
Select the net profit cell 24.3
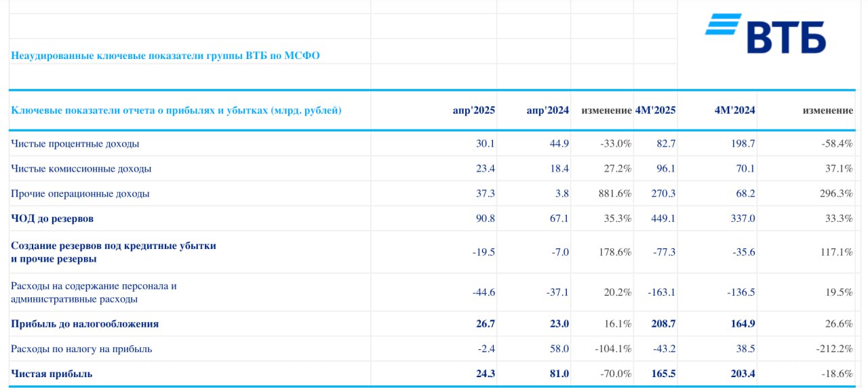pyautogui.click(x=486, y=374)
